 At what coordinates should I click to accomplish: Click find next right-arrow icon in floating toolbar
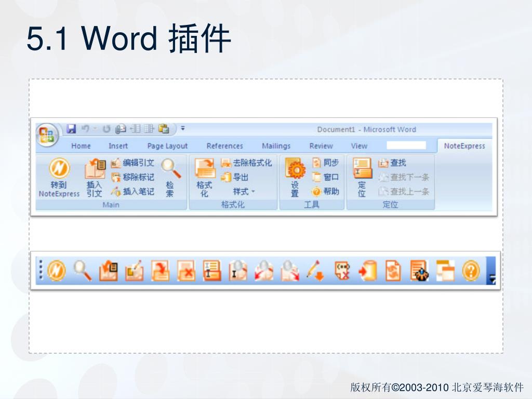tap(290, 271)
